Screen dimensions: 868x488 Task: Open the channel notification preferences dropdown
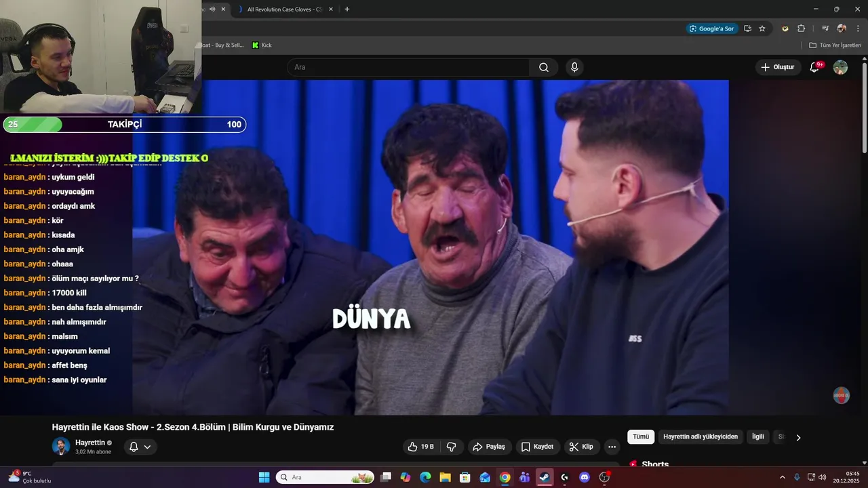(140, 447)
